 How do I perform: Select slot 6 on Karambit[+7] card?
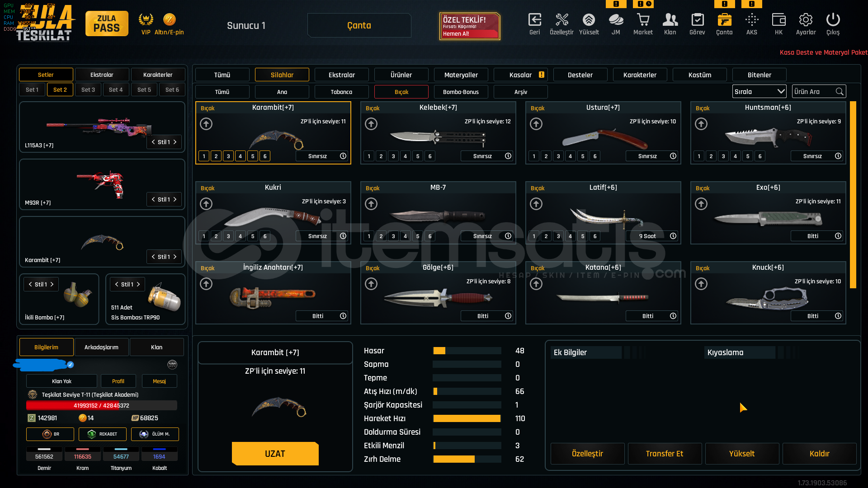pyautogui.click(x=265, y=156)
